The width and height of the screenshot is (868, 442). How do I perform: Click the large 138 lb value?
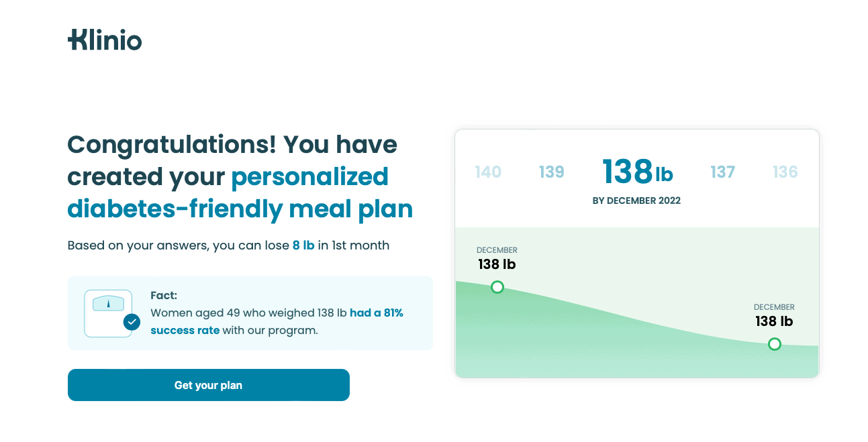(637, 172)
